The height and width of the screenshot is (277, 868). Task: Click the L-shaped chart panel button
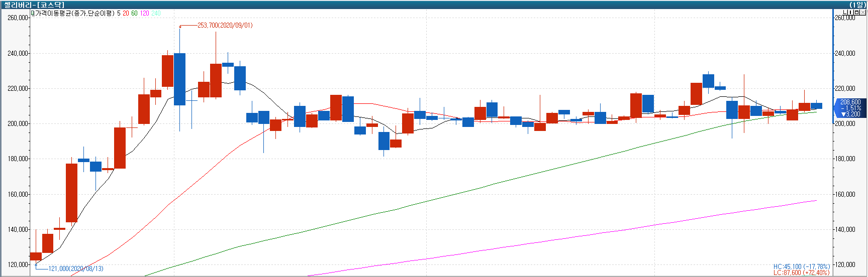pos(846,13)
